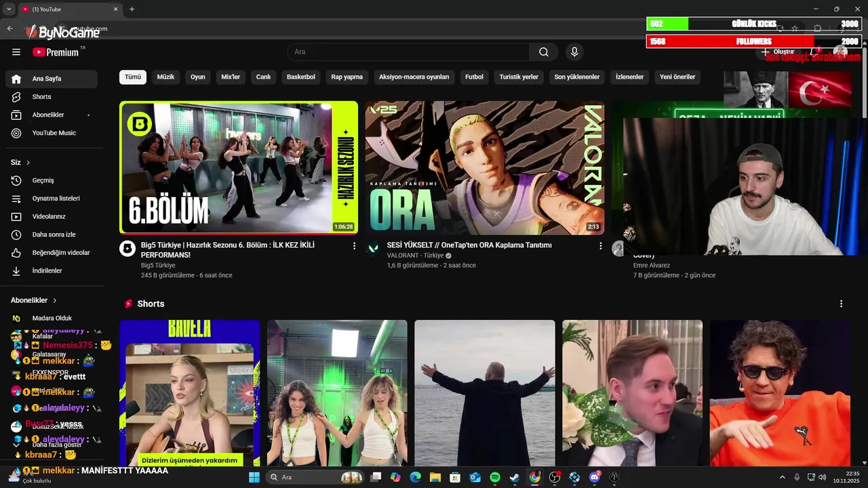Open Discord from the taskbar

coord(595,477)
